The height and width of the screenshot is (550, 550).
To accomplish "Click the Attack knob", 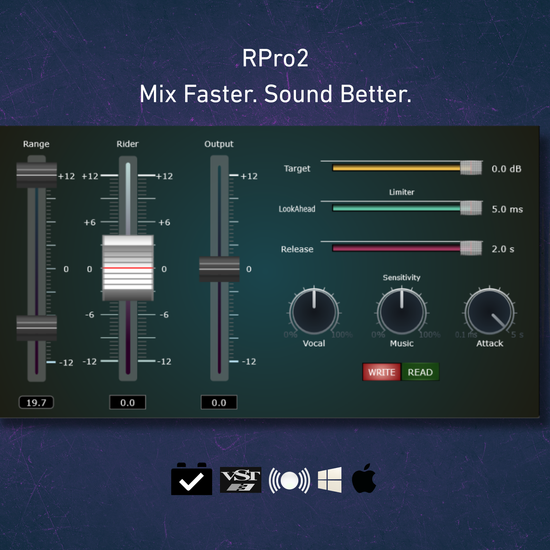I will click(490, 311).
